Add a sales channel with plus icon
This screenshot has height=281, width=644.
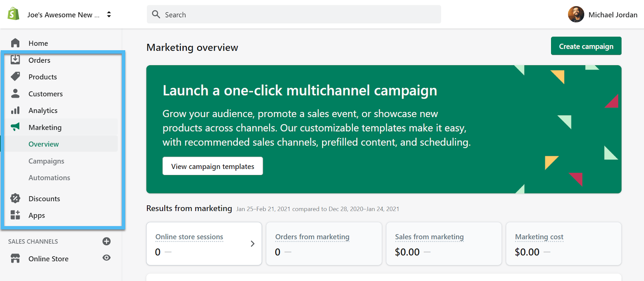click(x=107, y=241)
